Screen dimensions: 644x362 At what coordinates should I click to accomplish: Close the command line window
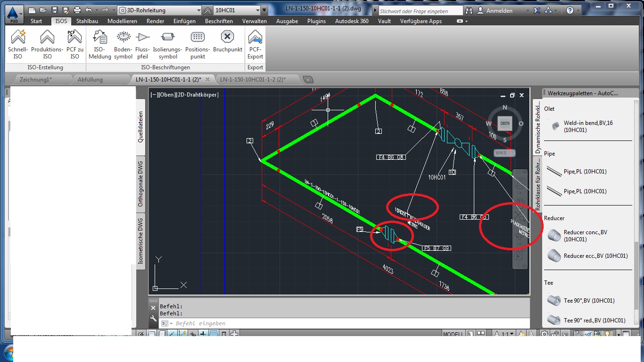point(153,308)
